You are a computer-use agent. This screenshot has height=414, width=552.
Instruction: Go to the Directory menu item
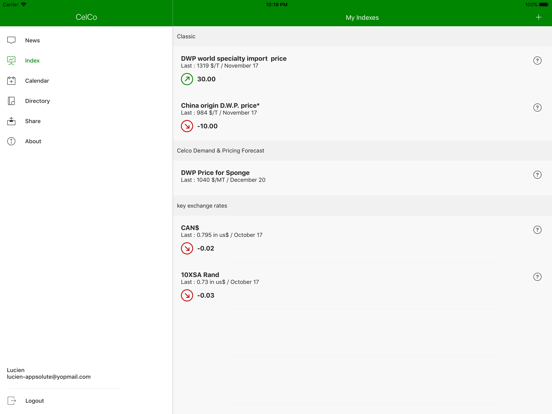(37, 101)
